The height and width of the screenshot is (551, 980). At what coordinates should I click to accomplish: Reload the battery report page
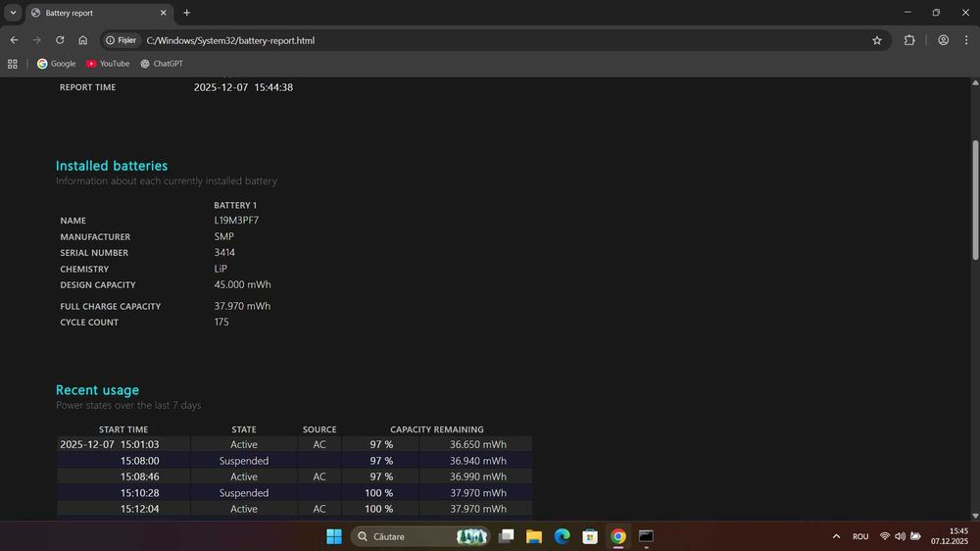pyautogui.click(x=60, y=40)
